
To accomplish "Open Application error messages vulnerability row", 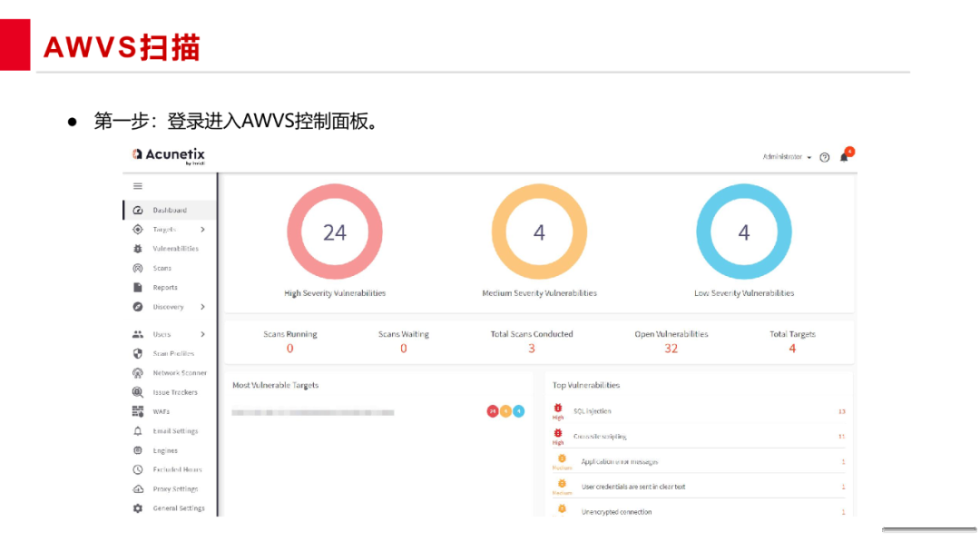I will [x=699, y=461].
